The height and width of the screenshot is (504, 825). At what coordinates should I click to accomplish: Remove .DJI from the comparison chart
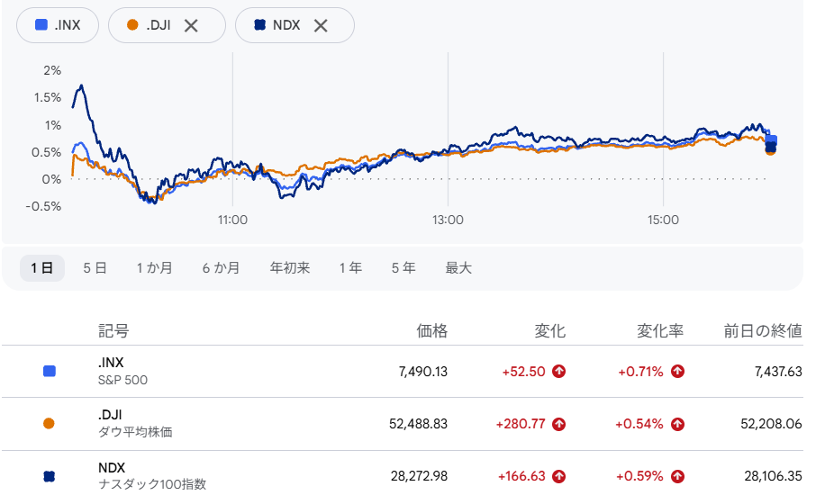[x=191, y=25]
